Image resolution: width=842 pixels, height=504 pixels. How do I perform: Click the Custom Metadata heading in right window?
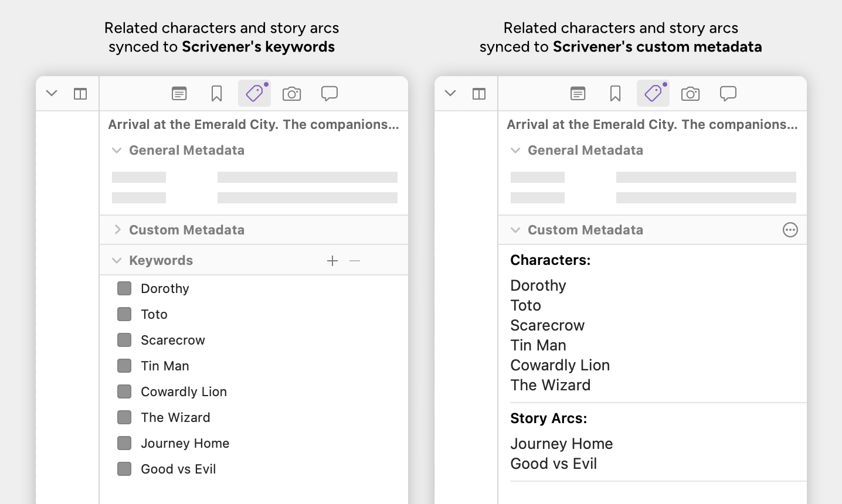[x=586, y=230]
